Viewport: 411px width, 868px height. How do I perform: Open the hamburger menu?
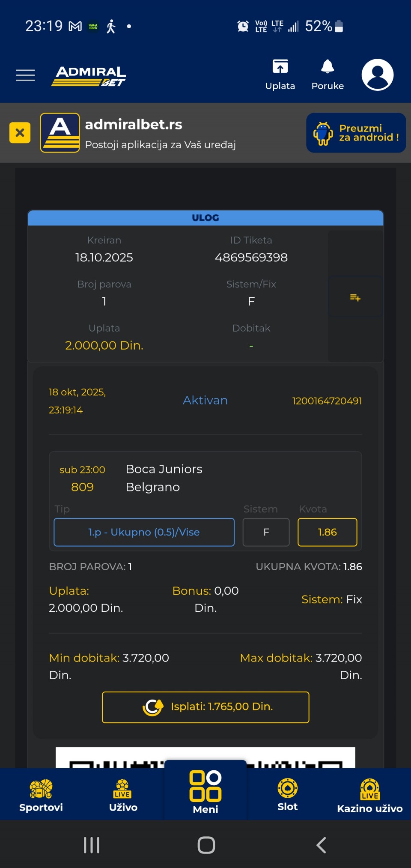(x=26, y=75)
